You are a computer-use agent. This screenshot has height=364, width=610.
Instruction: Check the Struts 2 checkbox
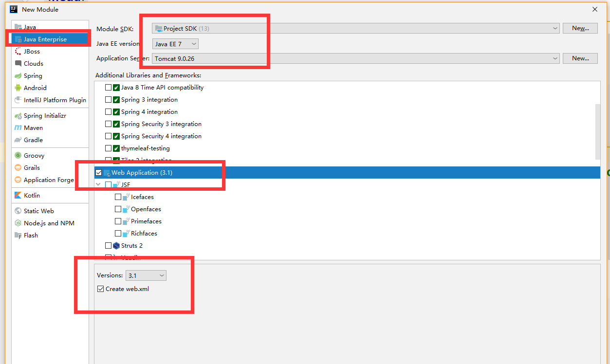click(x=108, y=246)
